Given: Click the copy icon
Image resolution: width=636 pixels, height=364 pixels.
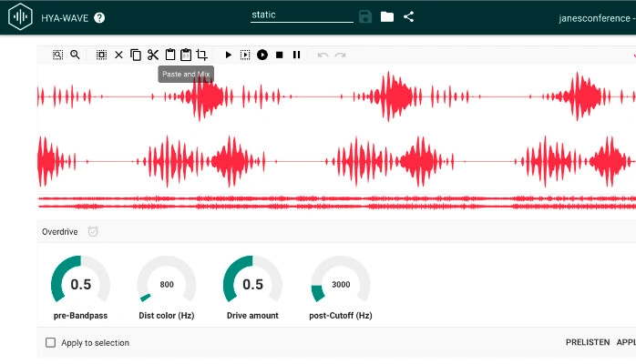Looking at the screenshot, I should click(136, 55).
